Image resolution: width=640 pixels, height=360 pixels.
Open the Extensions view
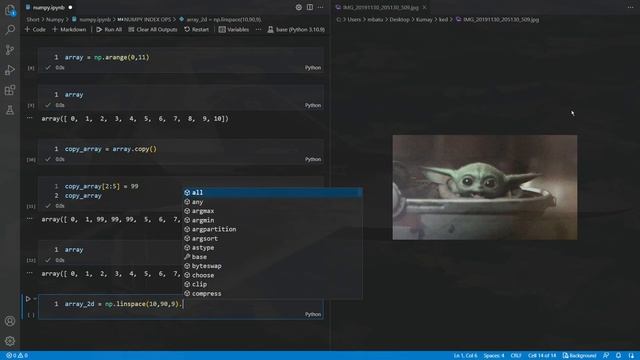pyautogui.click(x=10, y=90)
